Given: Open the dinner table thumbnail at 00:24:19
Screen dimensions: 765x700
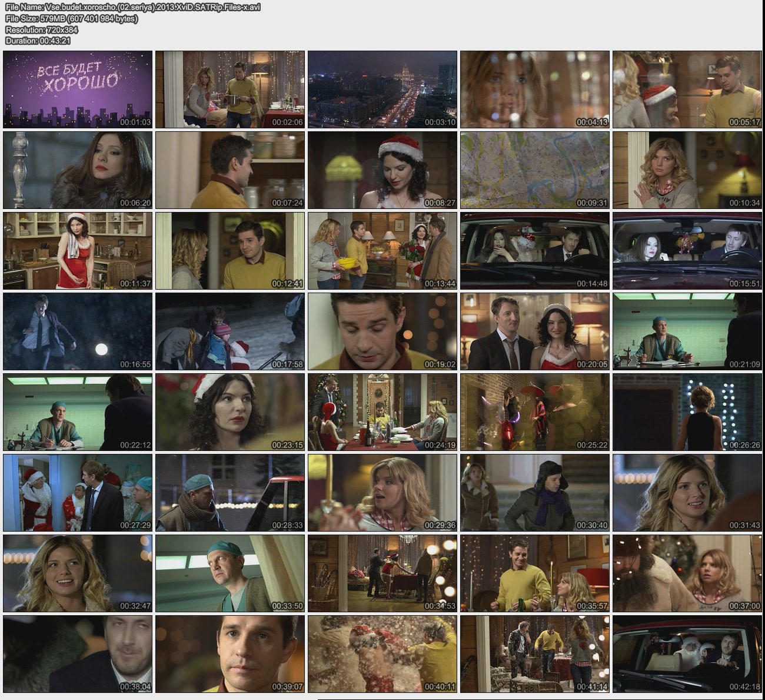Looking at the screenshot, I should (382, 412).
